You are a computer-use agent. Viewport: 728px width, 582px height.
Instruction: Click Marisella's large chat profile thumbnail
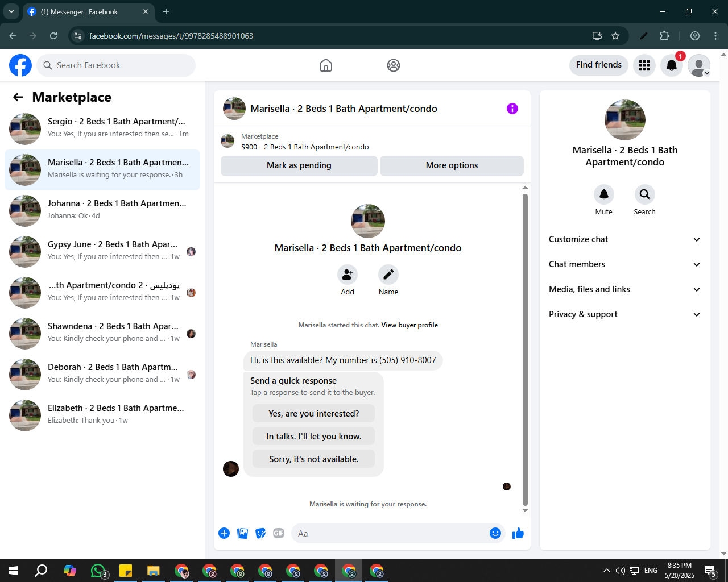368,221
